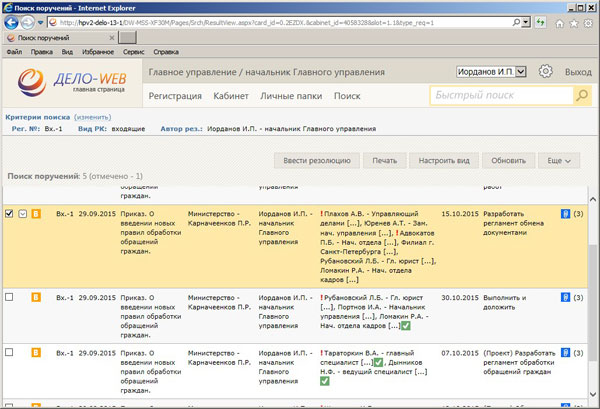
Task: Open the blue attachment icon in the 07.10.2015 row
Action: [x=564, y=353]
